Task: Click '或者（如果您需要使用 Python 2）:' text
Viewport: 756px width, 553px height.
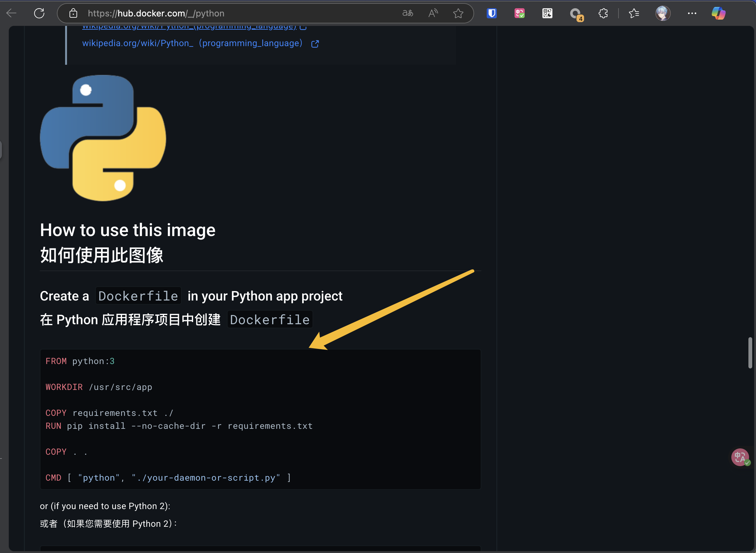Action: click(108, 524)
